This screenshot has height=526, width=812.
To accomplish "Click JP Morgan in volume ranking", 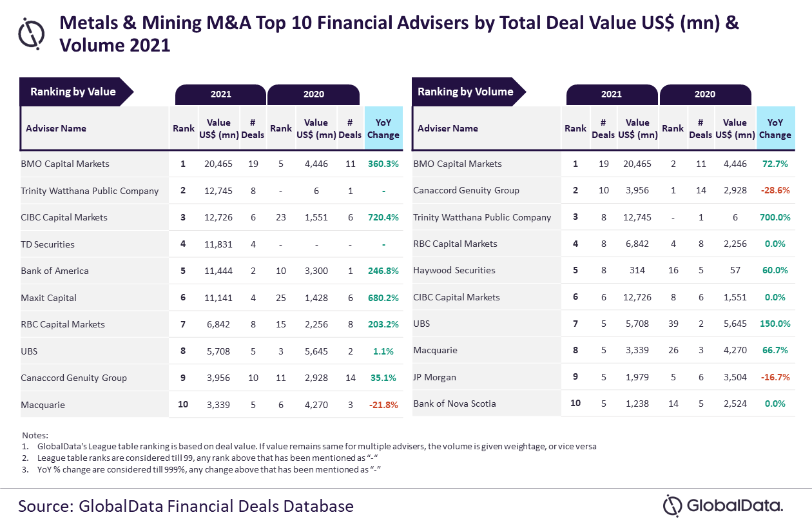I will click(x=434, y=377).
